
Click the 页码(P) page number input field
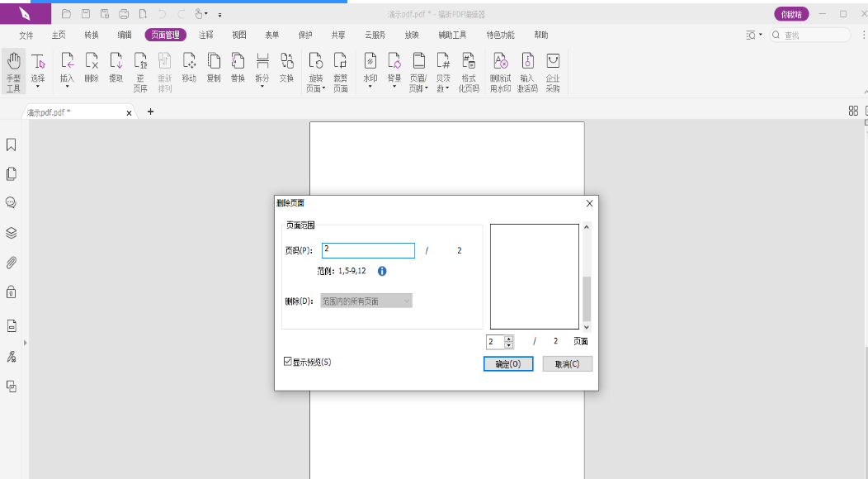tap(368, 250)
